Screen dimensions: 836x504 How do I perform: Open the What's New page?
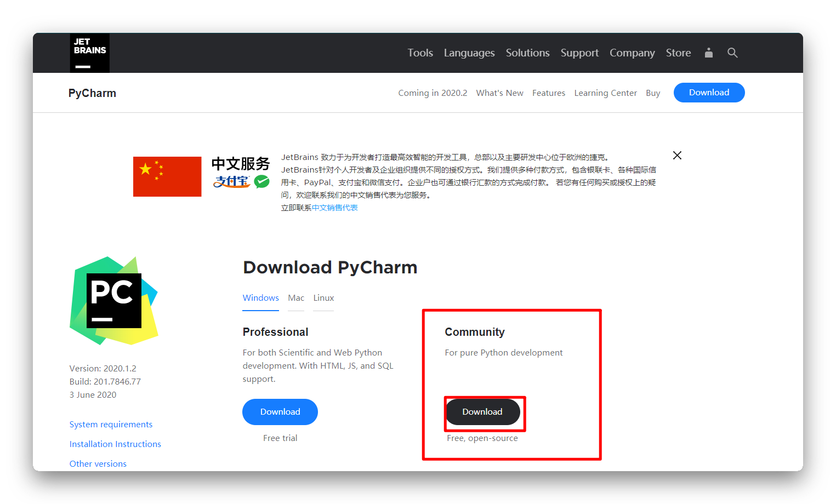point(500,93)
